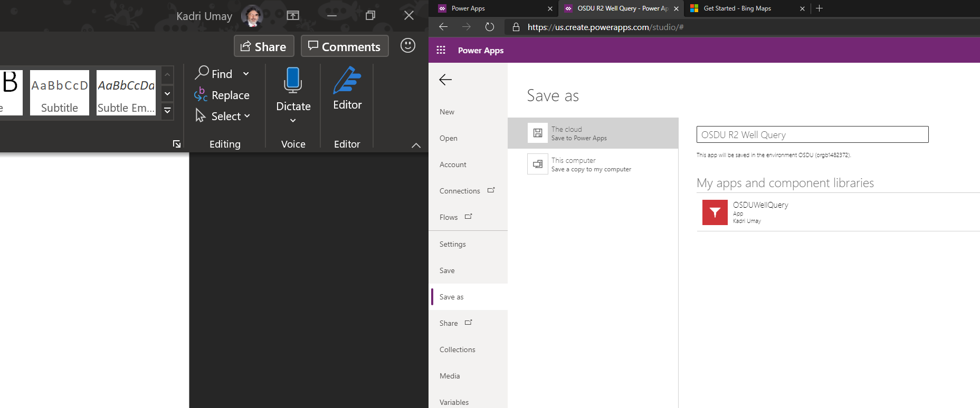Click the back arrow in Power Apps sidebar

click(445, 80)
